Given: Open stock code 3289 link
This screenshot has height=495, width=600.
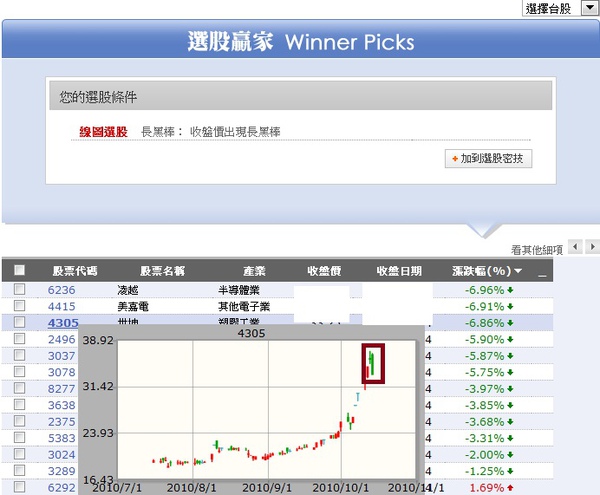Looking at the screenshot, I should coord(62,471).
